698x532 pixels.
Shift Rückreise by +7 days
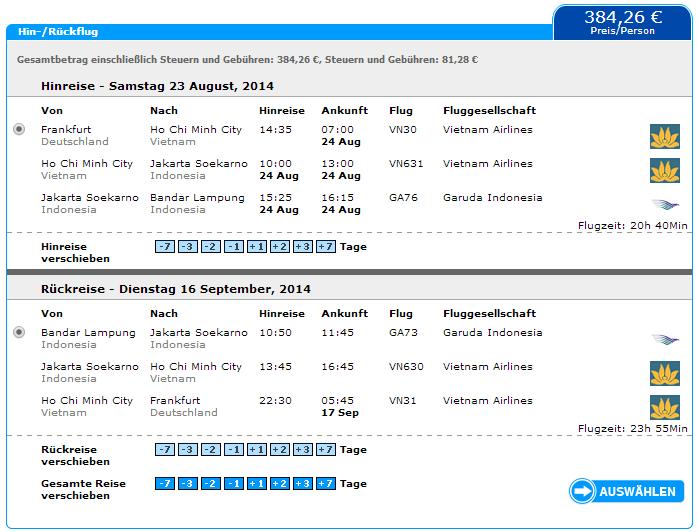click(326, 450)
